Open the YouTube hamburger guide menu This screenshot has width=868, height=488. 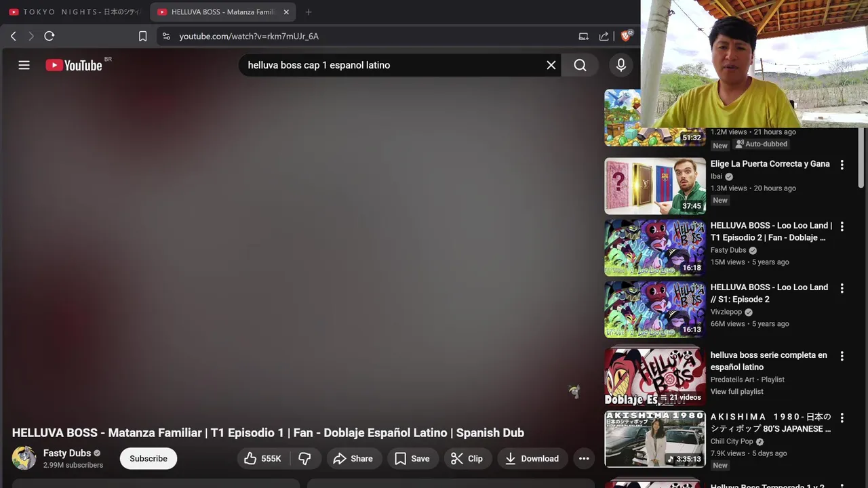coord(24,65)
